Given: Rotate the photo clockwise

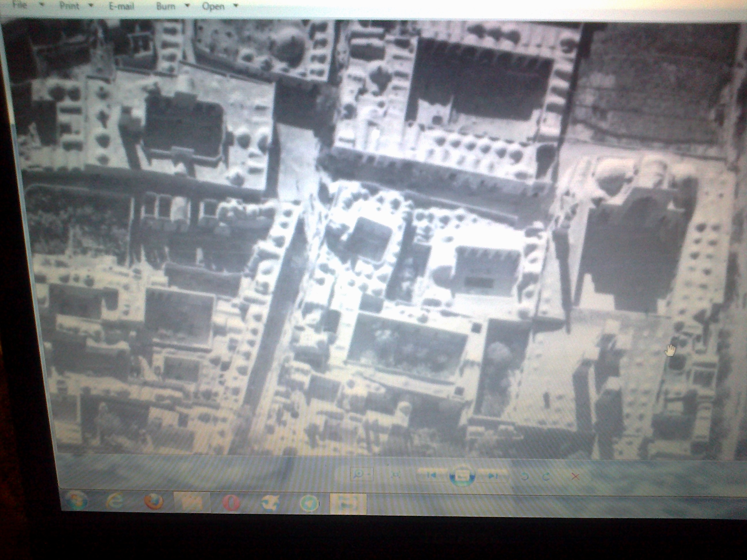Looking at the screenshot, I should coord(546,477).
